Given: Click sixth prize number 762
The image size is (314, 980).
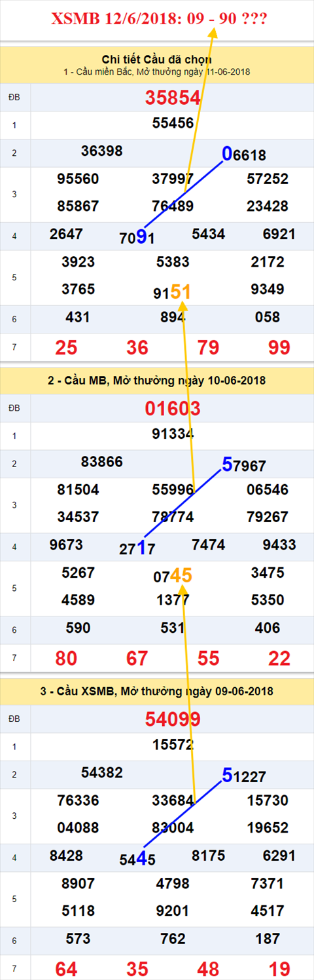Looking at the screenshot, I should point(173,939).
